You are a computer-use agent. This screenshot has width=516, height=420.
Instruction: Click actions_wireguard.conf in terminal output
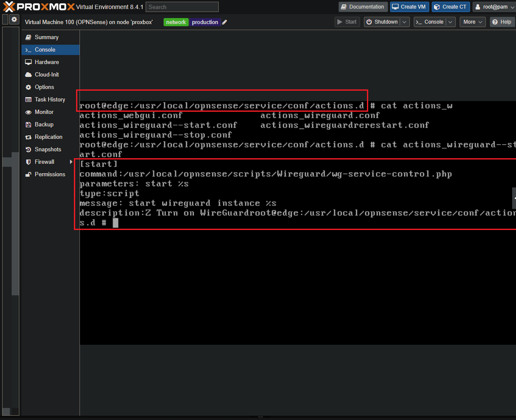pos(320,115)
